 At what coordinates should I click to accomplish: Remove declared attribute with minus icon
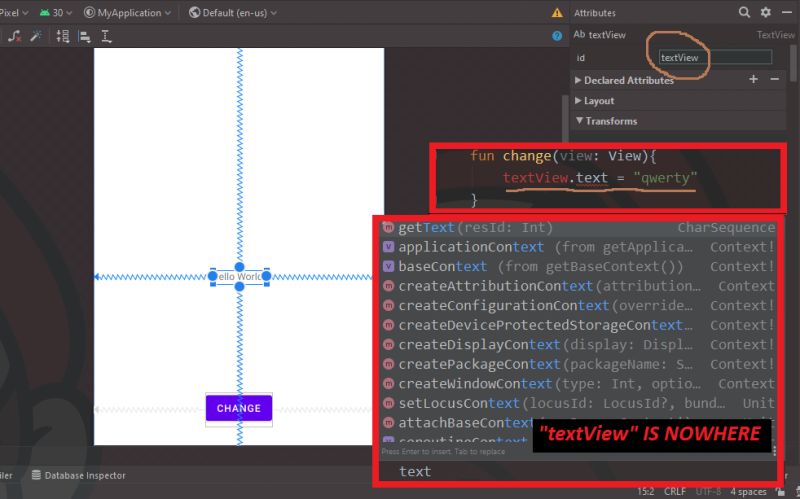[x=774, y=79]
